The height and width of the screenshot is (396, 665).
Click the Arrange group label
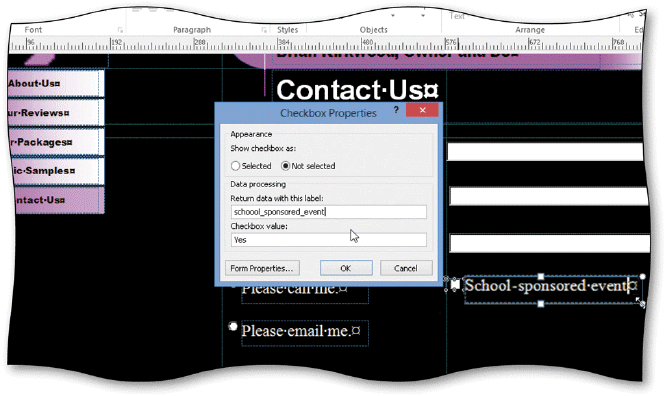pos(530,30)
